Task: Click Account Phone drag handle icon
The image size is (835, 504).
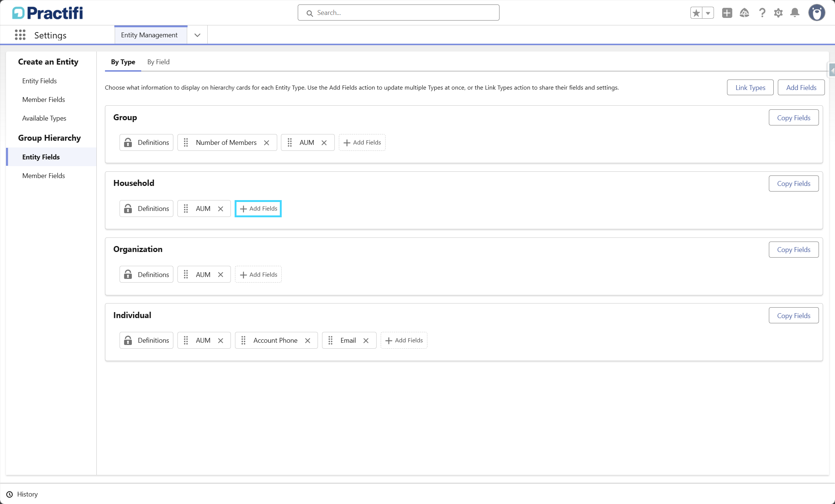Action: [x=244, y=340]
